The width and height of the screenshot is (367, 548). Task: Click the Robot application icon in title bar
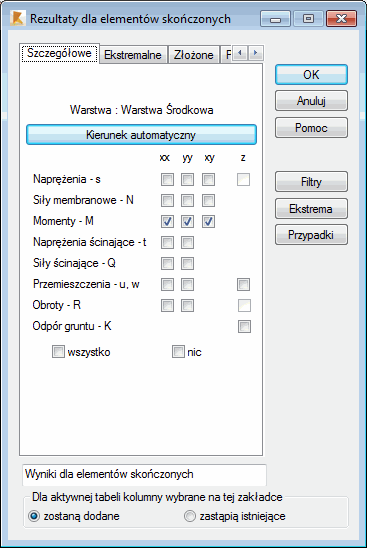[x=17, y=18]
